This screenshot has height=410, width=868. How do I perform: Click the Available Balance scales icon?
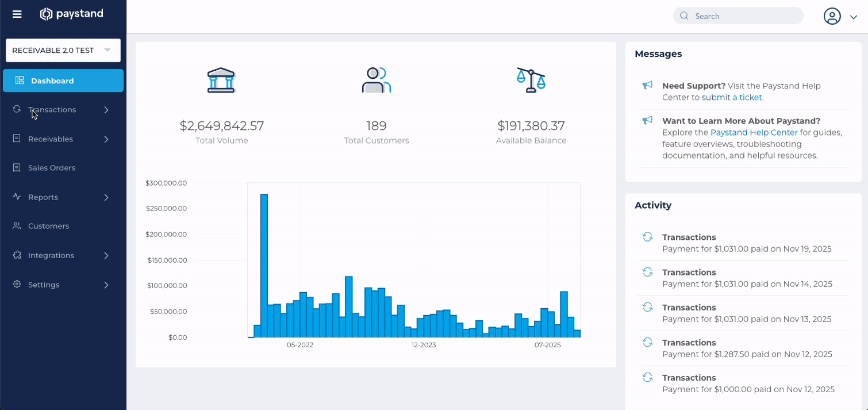tap(531, 80)
